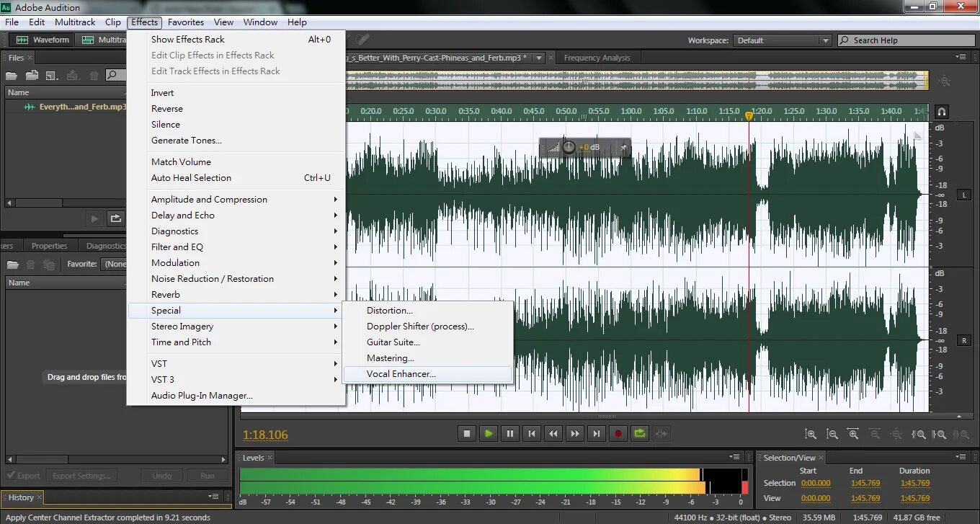Expand Amplitude and Compression submenu
Viewport: 980px width, 524px height.
click(x=236, y=199)
